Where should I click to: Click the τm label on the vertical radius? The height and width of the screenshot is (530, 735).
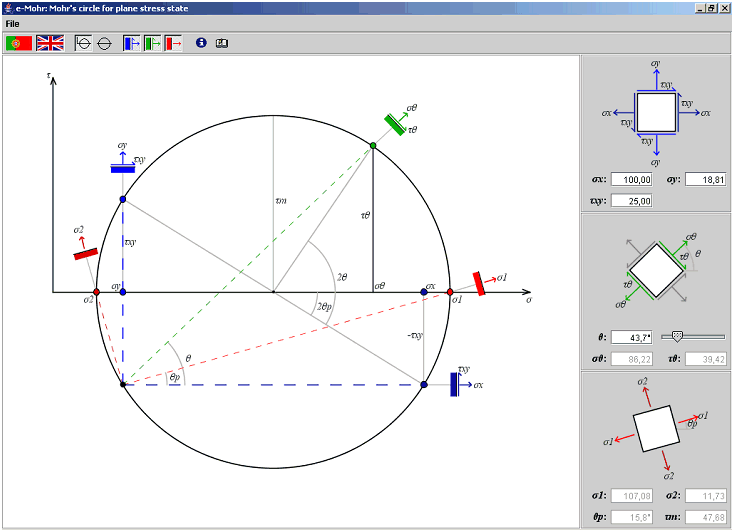tap(280, 201)
